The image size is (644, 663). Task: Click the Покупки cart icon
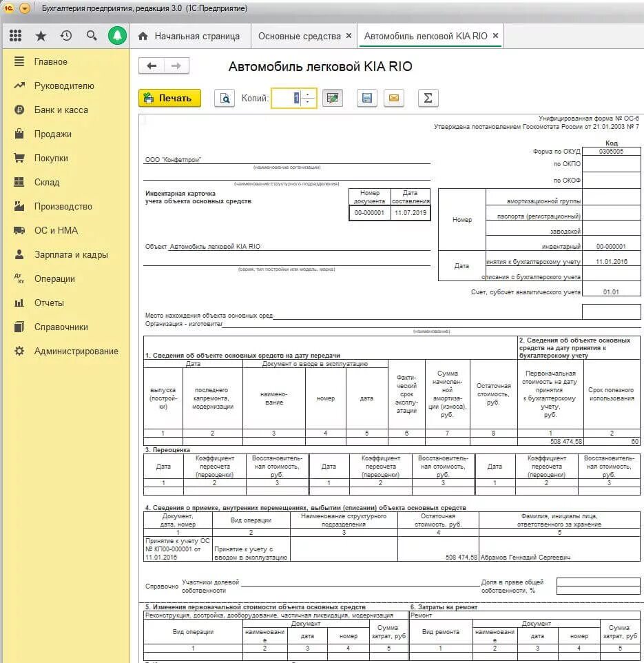coord(19,158)
